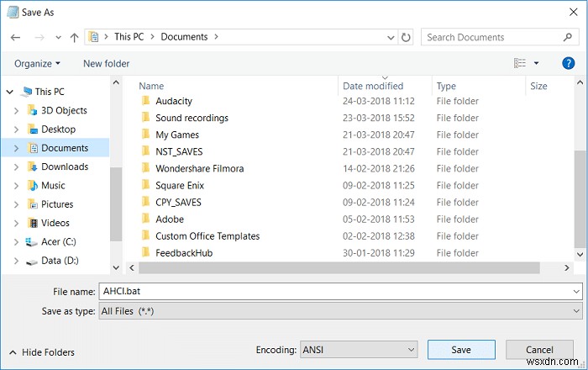This screenshot has height=370, width=588.
Task: Click the Save button
Action: point(461,350)
